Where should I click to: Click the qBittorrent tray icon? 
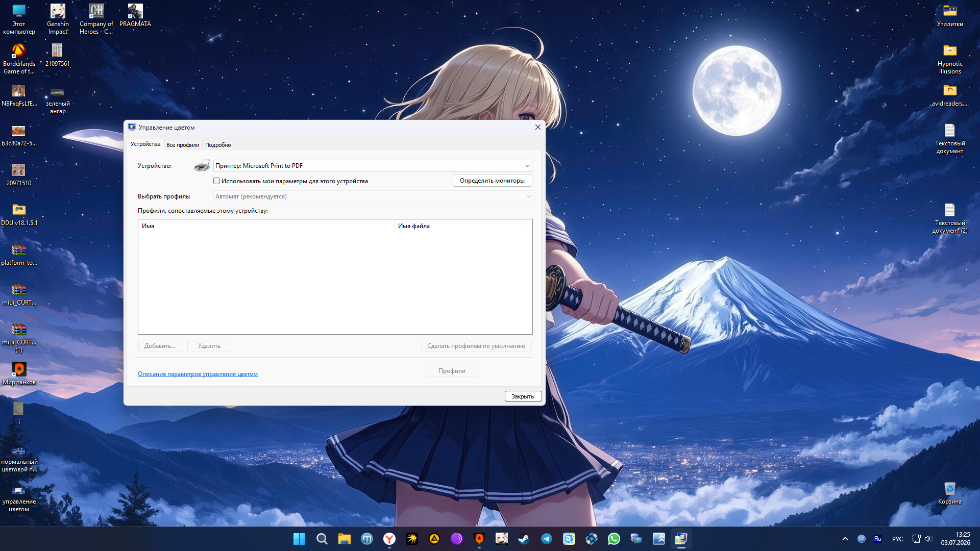pyautogui.click(x=862, y=539)
